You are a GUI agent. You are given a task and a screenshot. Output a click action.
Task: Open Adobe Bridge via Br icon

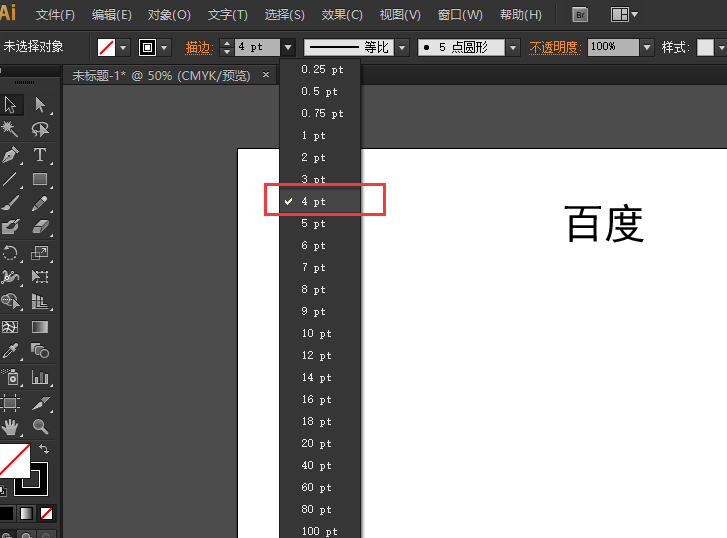pyautogui.click(x=580, y=15)
